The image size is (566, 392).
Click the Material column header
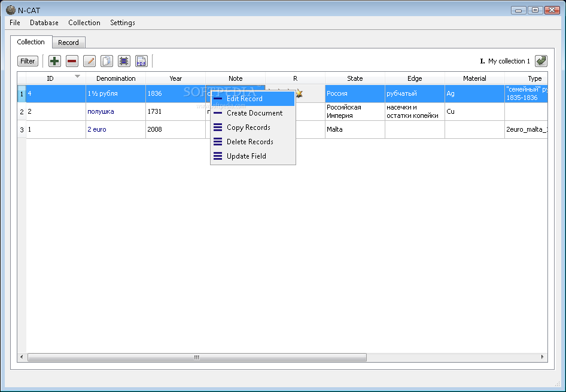click(x=474, y=78)
